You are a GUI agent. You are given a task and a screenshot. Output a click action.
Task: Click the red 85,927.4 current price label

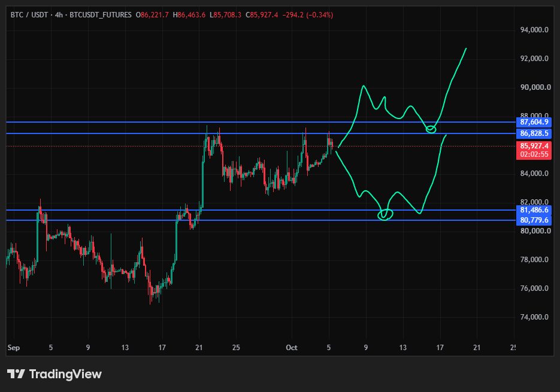[x=534, y=146]
